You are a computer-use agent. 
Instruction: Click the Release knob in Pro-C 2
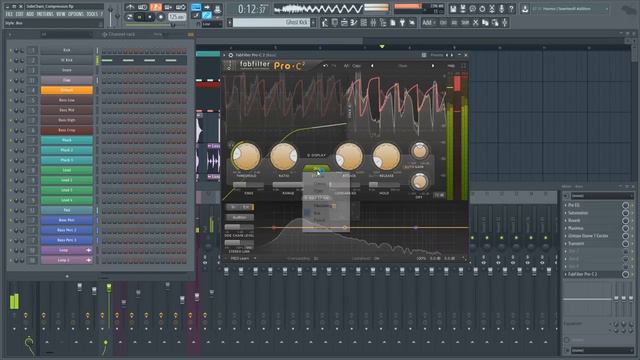[x=386, y=156]
